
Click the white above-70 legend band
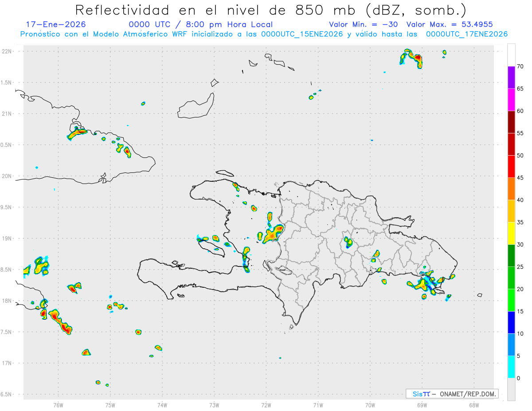(x=511, y=55)
